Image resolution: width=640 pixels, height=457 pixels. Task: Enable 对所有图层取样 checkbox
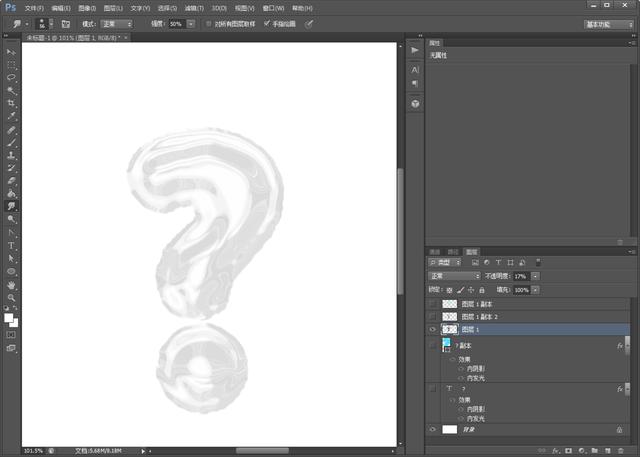tap(209, 24)
